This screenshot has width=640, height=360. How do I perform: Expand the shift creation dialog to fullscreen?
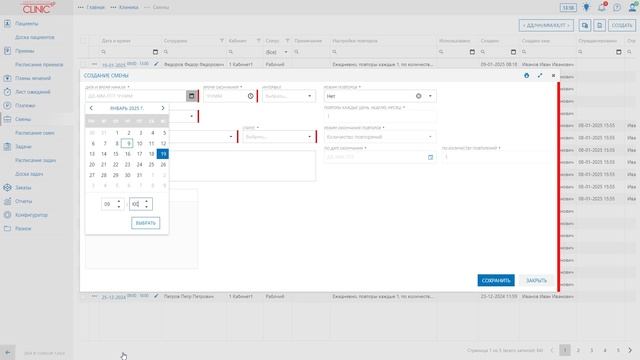[540, 76]
